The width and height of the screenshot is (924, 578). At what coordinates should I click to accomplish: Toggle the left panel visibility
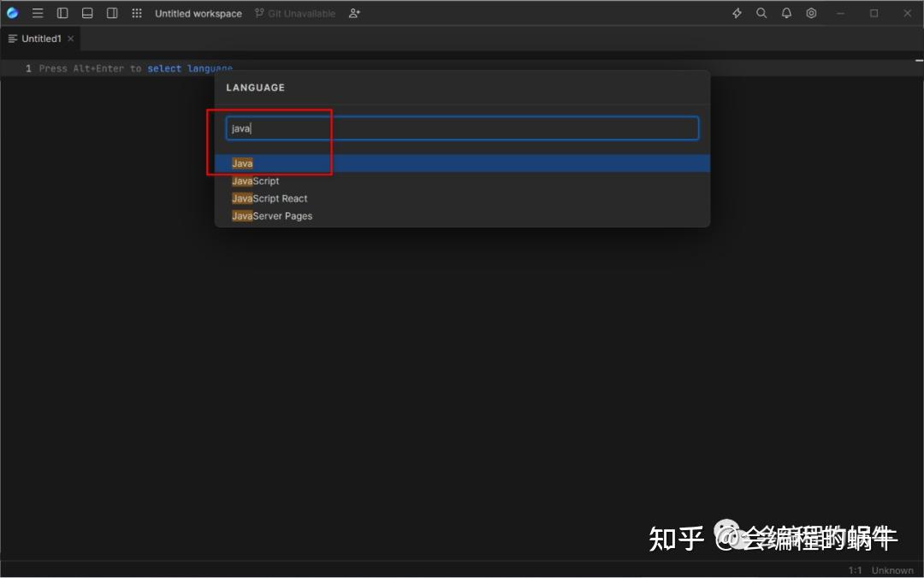coord(62,13)
